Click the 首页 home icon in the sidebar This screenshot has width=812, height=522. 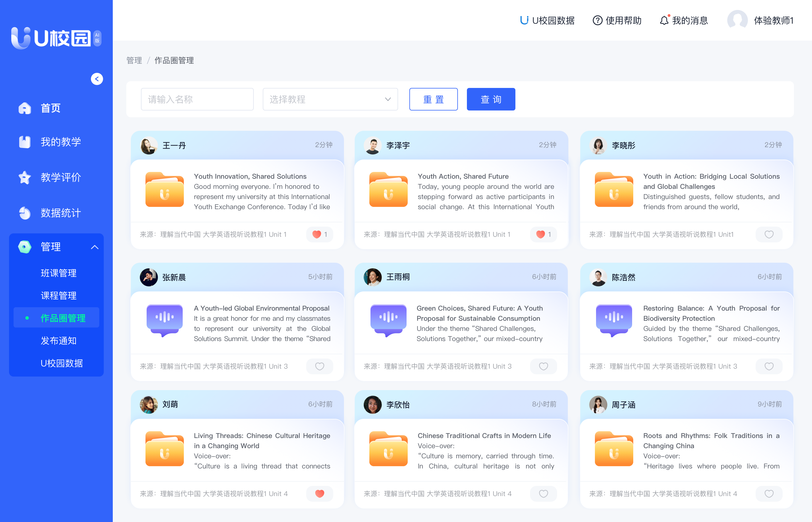[x=25, y=108]
